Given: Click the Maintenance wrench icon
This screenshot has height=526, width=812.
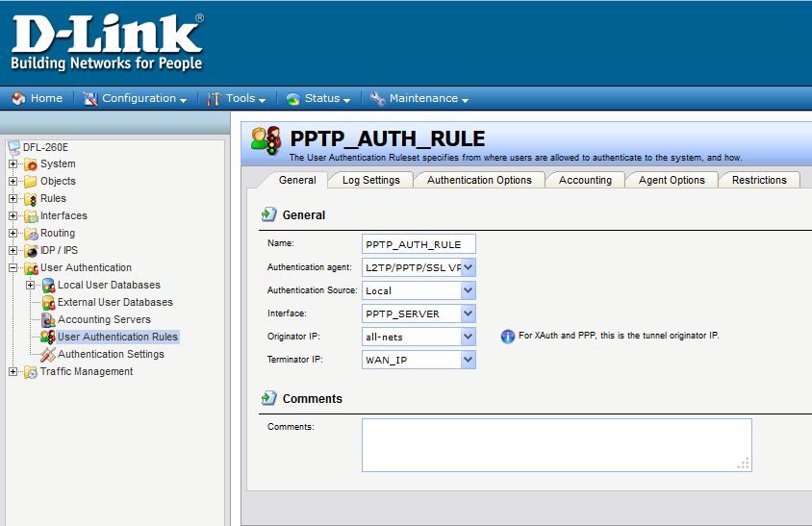Looking at the screenshot, I should 377,98.
